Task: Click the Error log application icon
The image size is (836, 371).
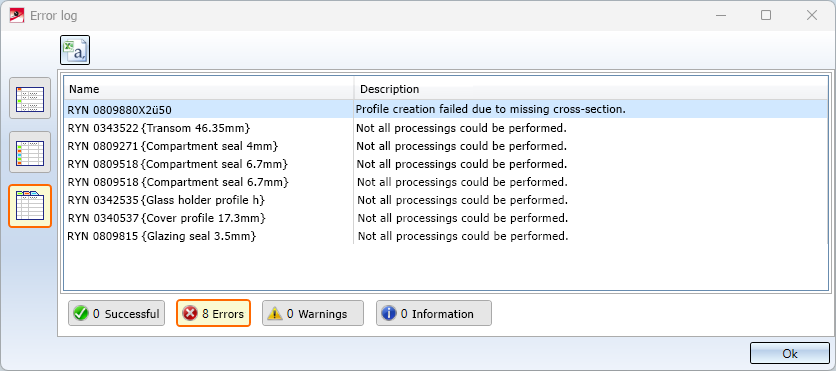Action: click(17, 15)
